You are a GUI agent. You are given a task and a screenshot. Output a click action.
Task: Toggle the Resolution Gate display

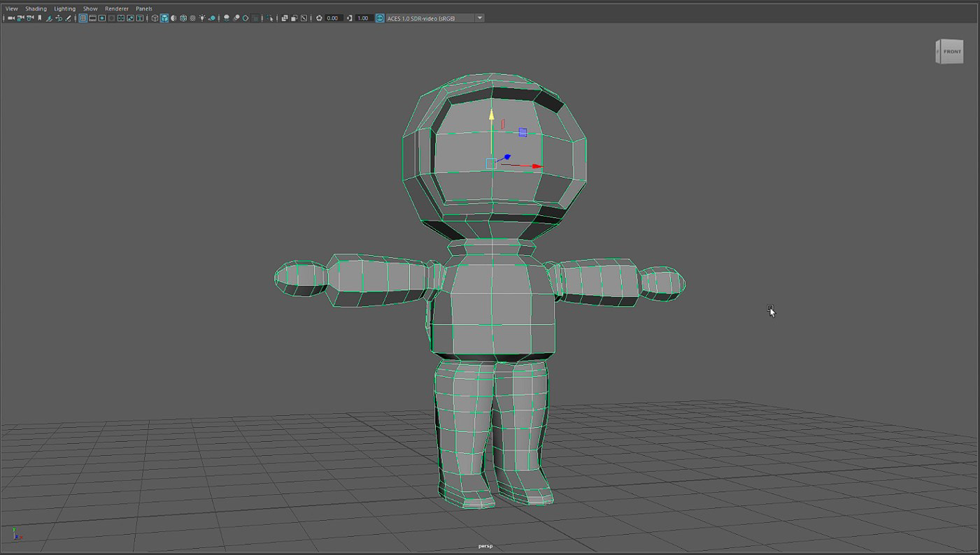101,18
